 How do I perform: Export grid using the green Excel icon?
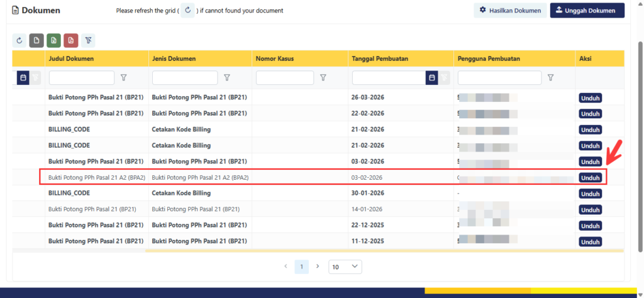53,40
